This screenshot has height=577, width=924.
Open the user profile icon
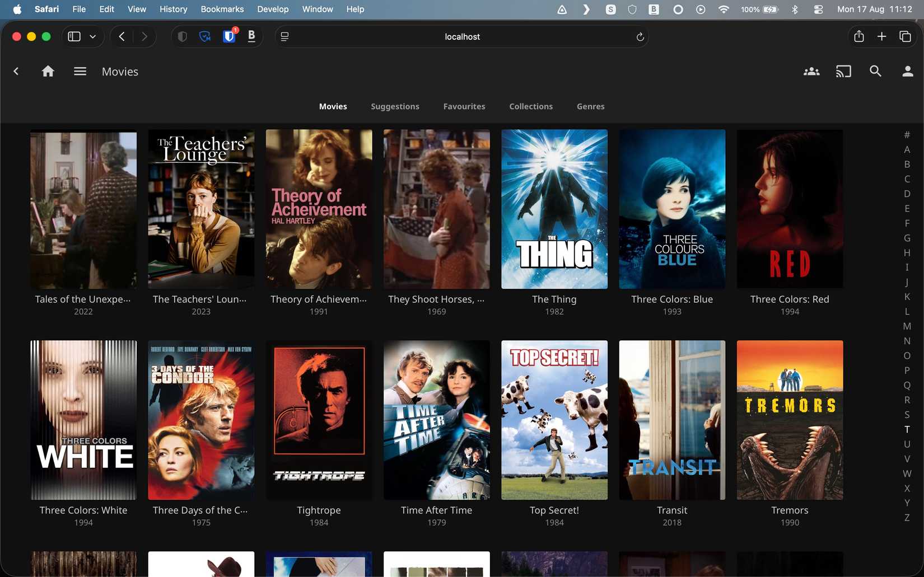pos(908,71)
